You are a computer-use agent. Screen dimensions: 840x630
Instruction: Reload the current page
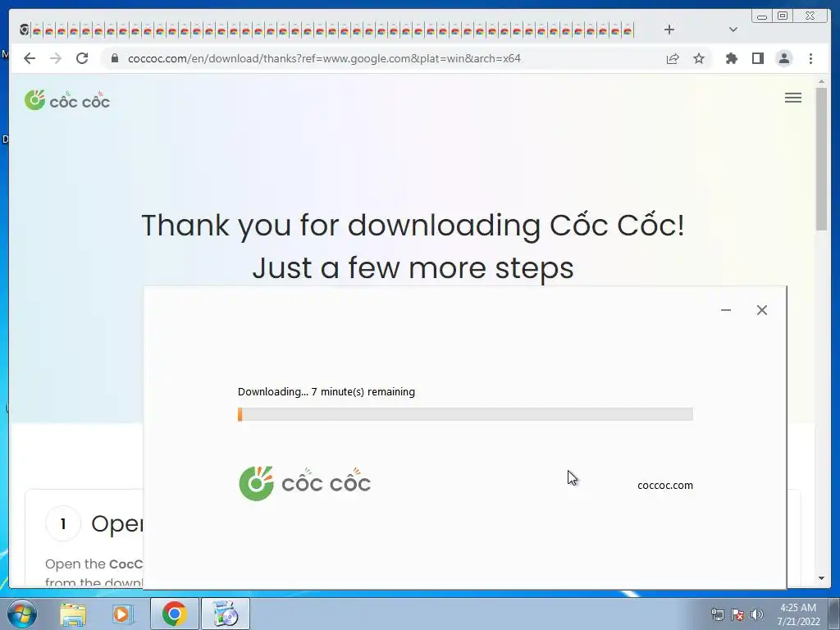pos(82,58)
